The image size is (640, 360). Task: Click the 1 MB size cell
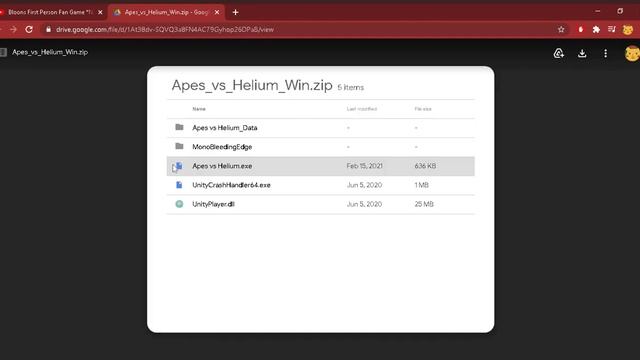tap(422, 185)
